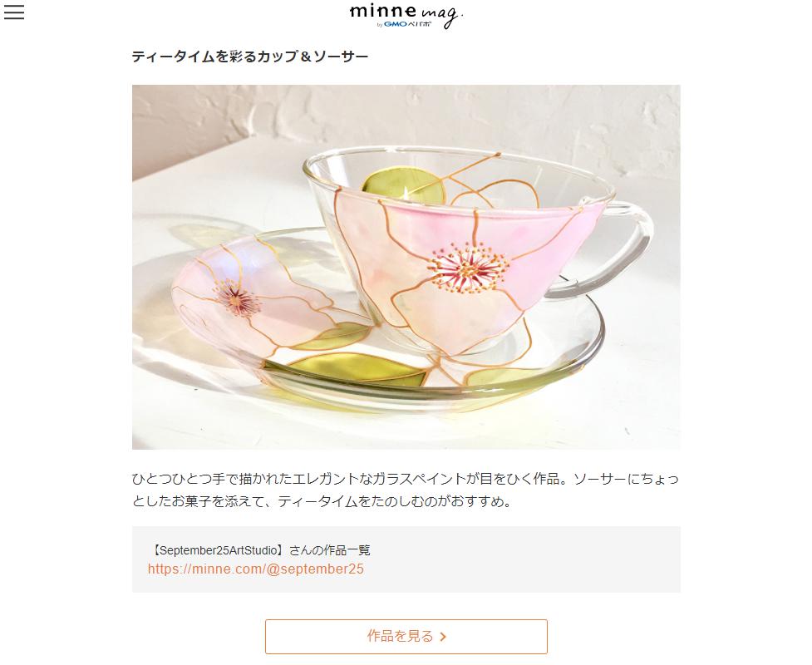Click the chevron arrow inside 作品を見る button

tap(443, 637)
